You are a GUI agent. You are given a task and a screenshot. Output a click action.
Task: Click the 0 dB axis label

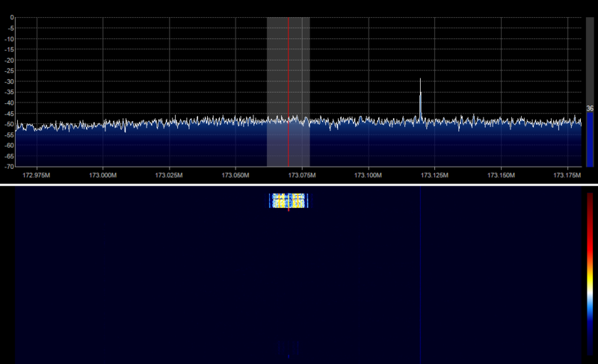point(12,17)
